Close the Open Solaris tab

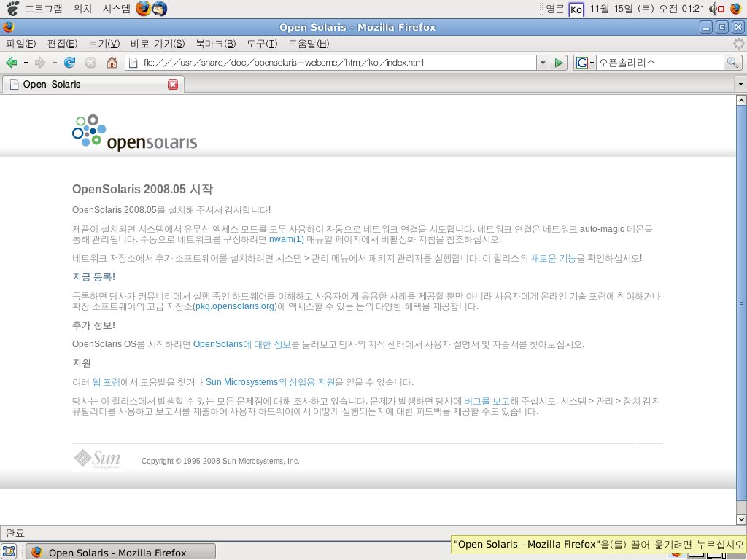(173, 85)
